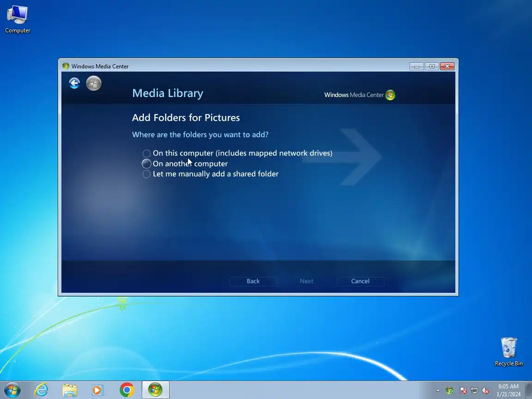The width and height of the screenshot is (532, 399).
Task: Close the Windows Media Center window
Action: click(447, 66)
